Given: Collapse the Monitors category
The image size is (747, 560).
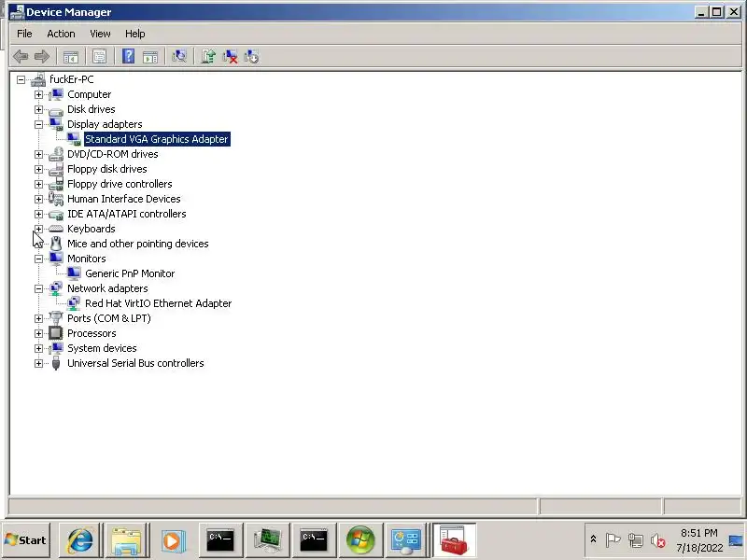Looking at the screenshot, I should click(x=38, y=259).
